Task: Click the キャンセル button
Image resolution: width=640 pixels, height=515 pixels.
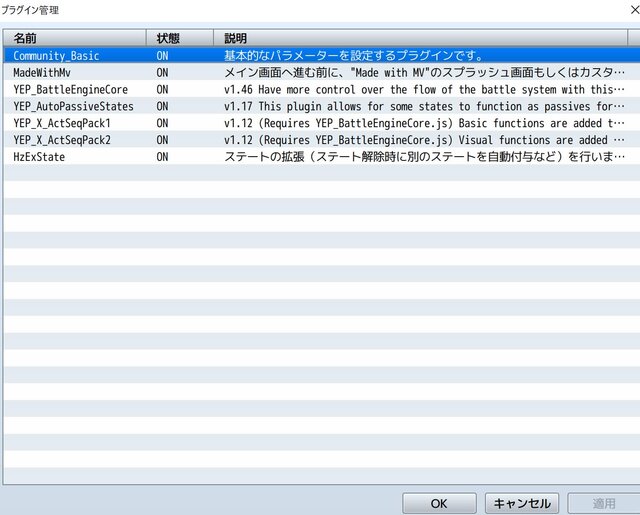Action: (522, 503)
